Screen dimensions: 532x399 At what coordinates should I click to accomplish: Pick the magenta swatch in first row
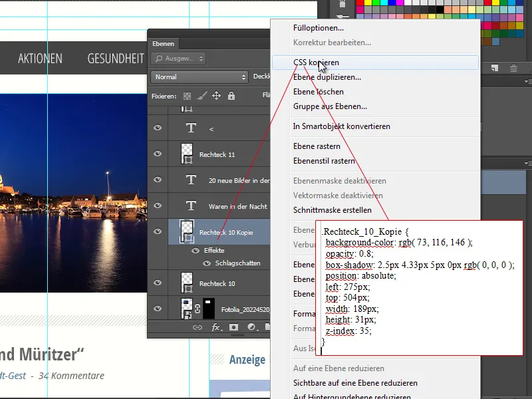(x=400, y=3)
